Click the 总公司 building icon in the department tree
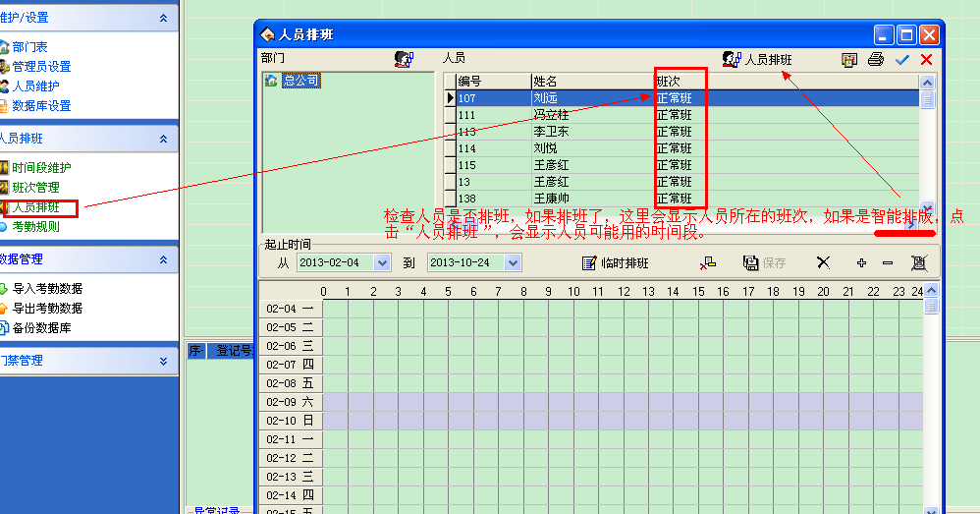The width and height of the screenshot is (980, 514). [271, 80]
